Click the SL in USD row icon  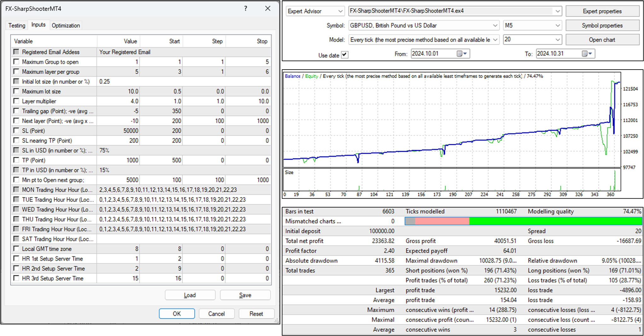pyautogui.click(x=16, y=150)
